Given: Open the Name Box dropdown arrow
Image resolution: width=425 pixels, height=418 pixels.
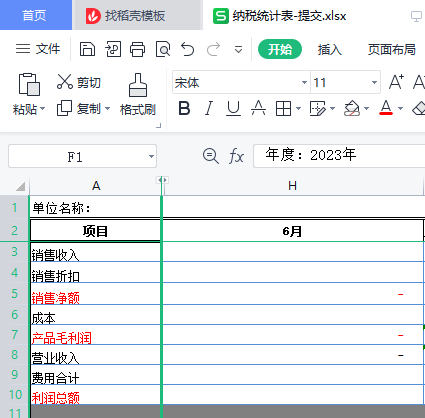Looking at the screenshot, I should (151, 156).
